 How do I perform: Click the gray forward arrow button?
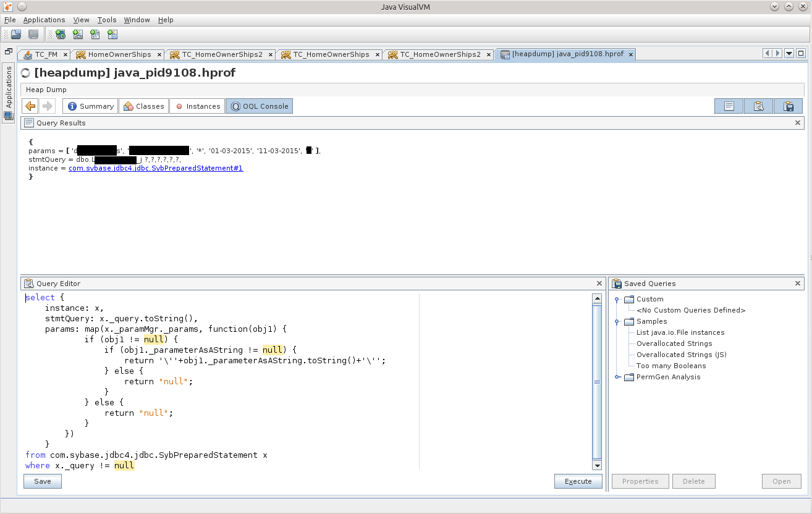pyautogui.click(x=48, y=106)
